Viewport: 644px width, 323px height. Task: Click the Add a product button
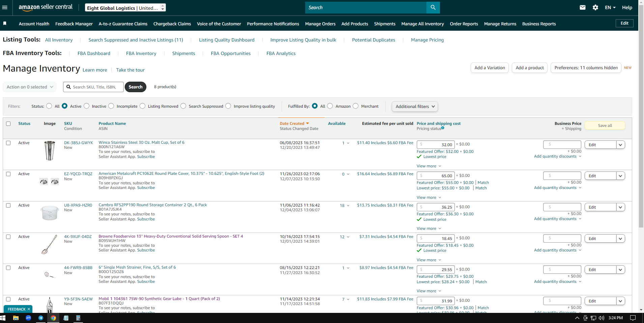[x=530, y=68]
